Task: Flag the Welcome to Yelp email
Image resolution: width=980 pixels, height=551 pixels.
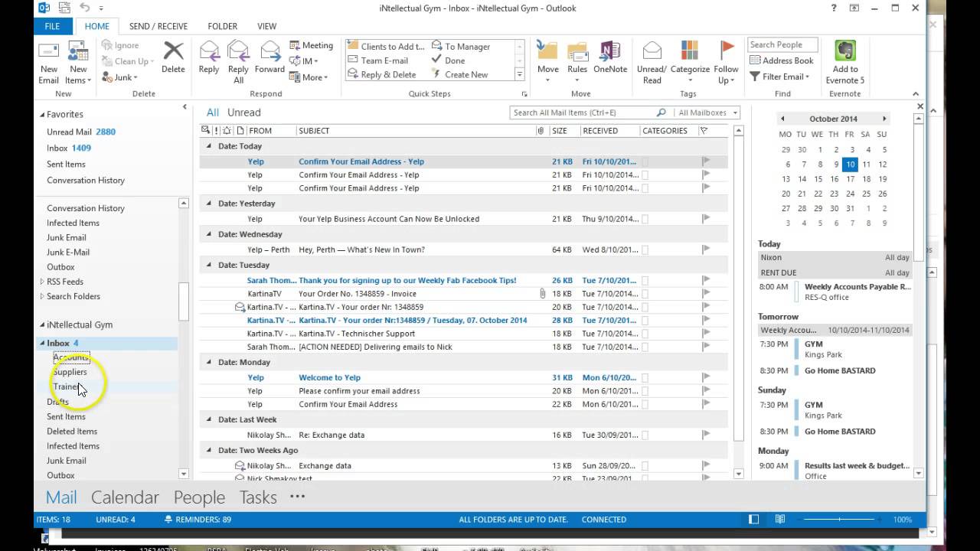Action: click(x=706, y=377)
